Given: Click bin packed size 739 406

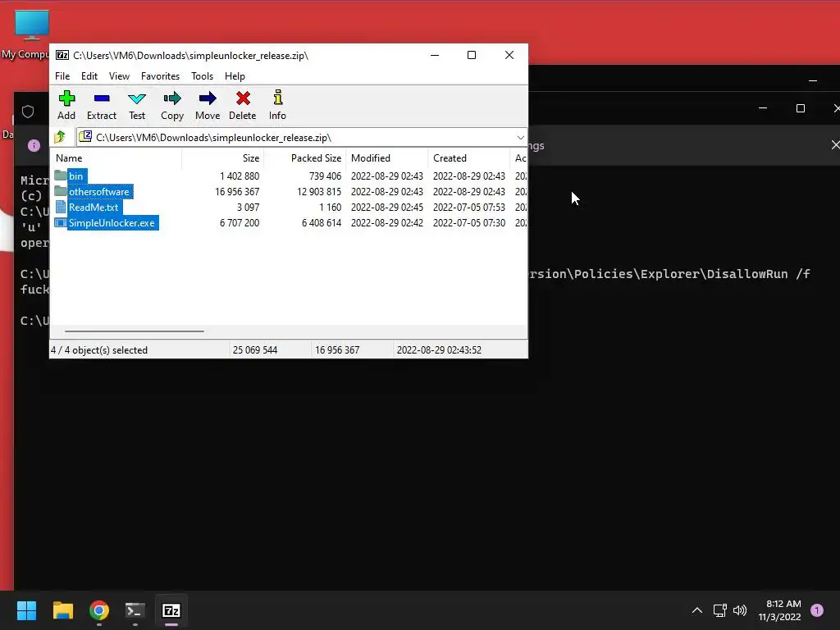Looking at the screenshot, I should tap(325, 176).
